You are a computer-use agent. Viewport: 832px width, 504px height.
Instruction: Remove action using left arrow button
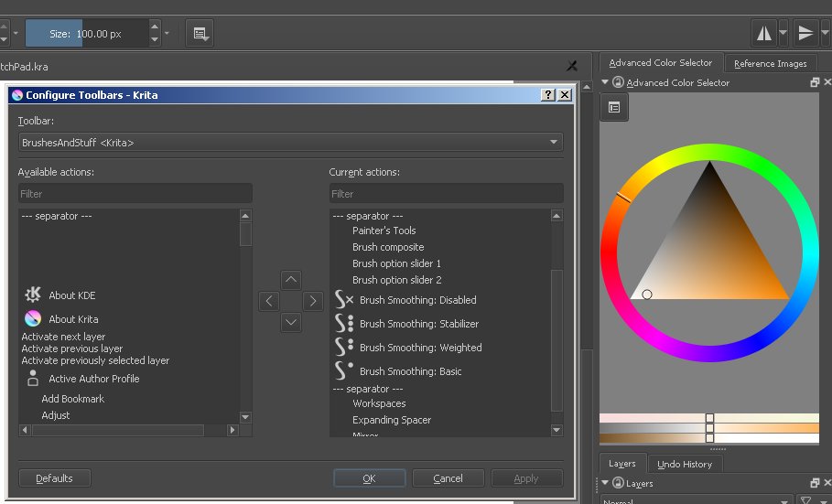pyautogui.click(x=269, y=301)
